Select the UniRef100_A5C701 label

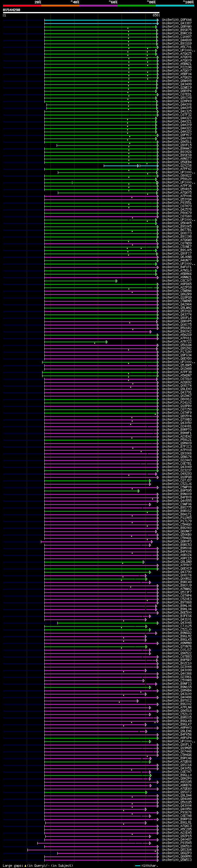click(177, 47)
